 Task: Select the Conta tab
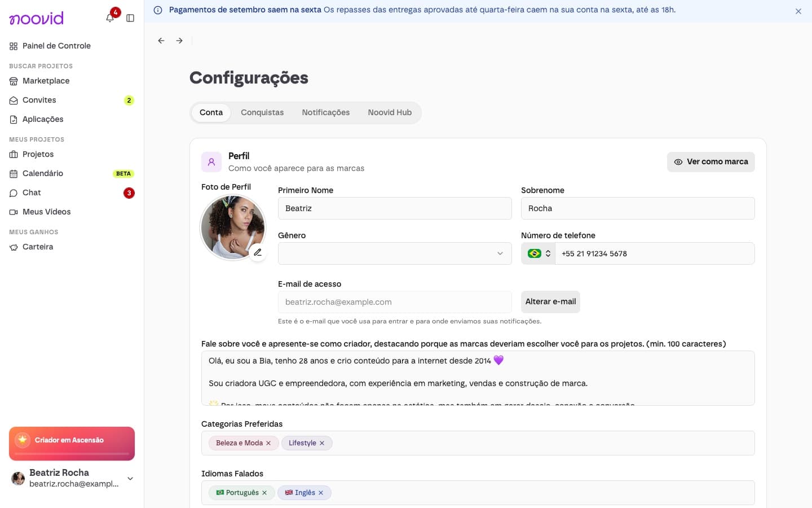(211, 112)
